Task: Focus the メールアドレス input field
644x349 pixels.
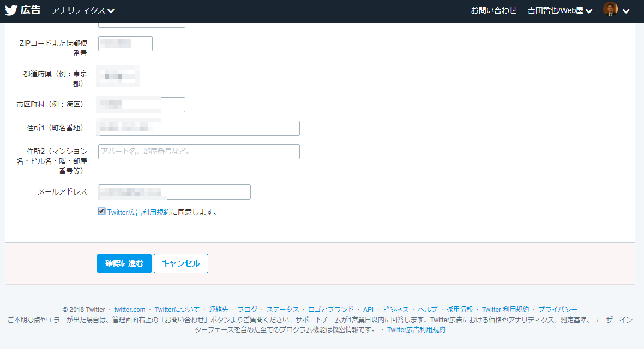Action: [x=174, y=192]
